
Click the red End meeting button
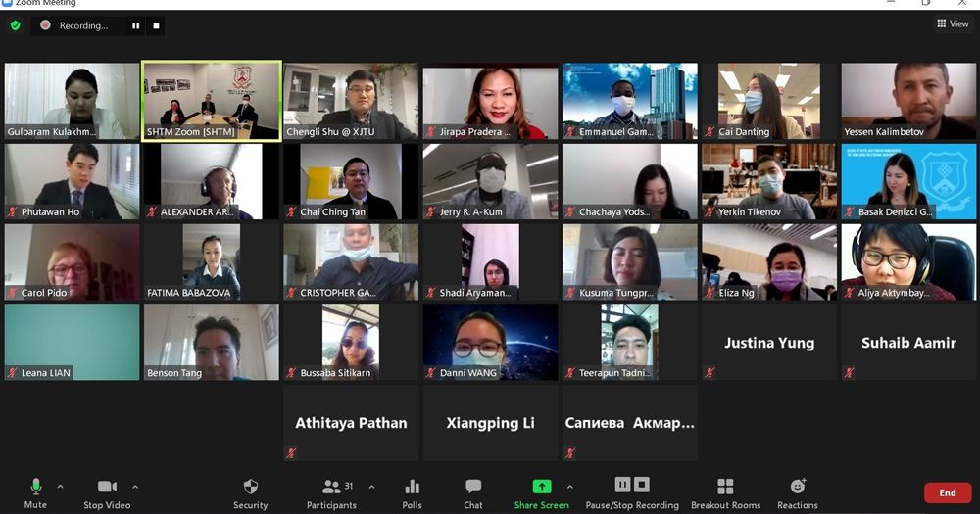click(x=948, y=492)
